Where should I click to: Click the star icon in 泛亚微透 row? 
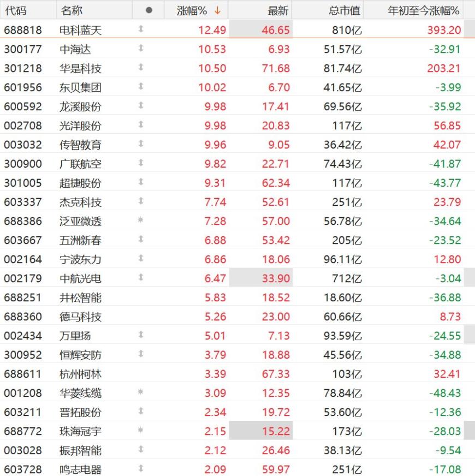(140, 220)
